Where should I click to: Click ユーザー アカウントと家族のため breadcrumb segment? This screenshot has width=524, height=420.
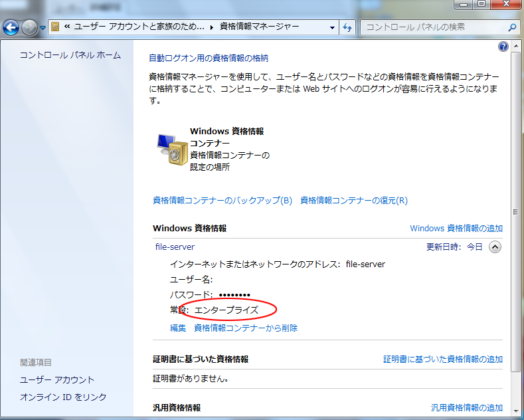pos(139,27)
